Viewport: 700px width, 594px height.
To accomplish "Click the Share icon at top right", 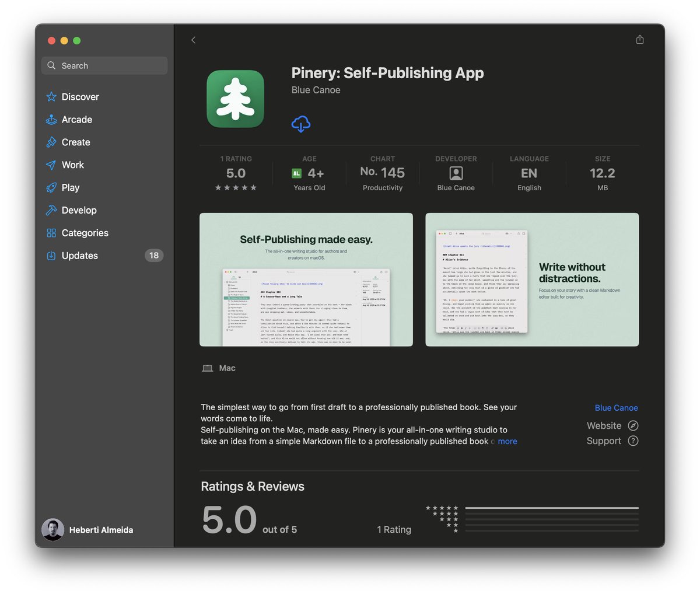I will (640, 40).
